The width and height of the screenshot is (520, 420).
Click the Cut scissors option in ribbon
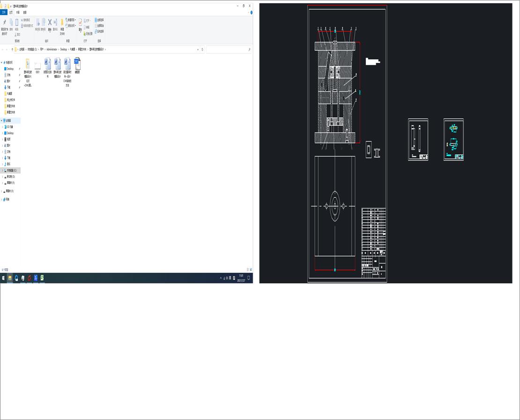17,35
